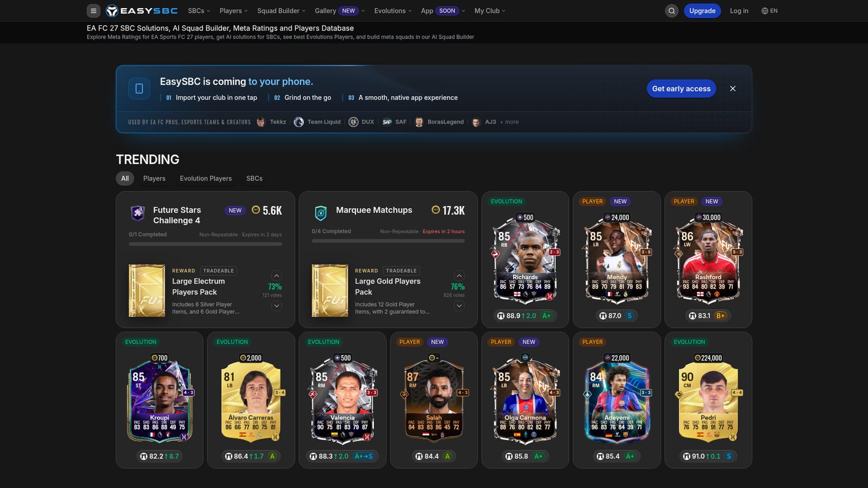Click Get early access button
This screenshot has width=868, height=488.
click(x=681, y=88)
